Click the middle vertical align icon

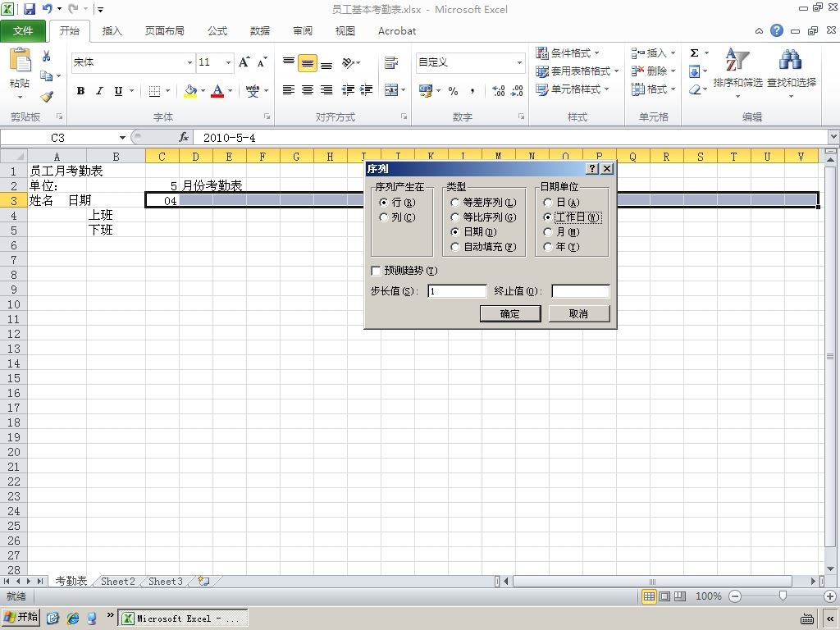tap(308, 62)
